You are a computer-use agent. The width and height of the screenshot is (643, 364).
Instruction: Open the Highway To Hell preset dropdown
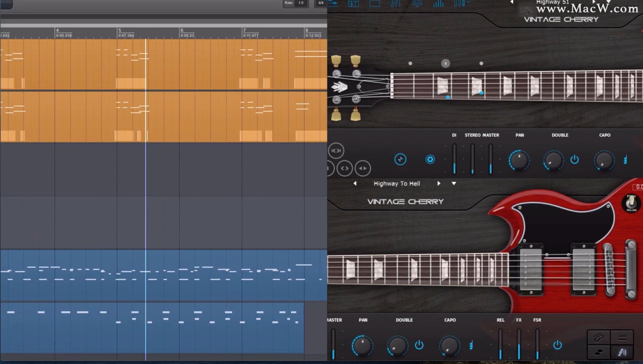coord(454,183)
